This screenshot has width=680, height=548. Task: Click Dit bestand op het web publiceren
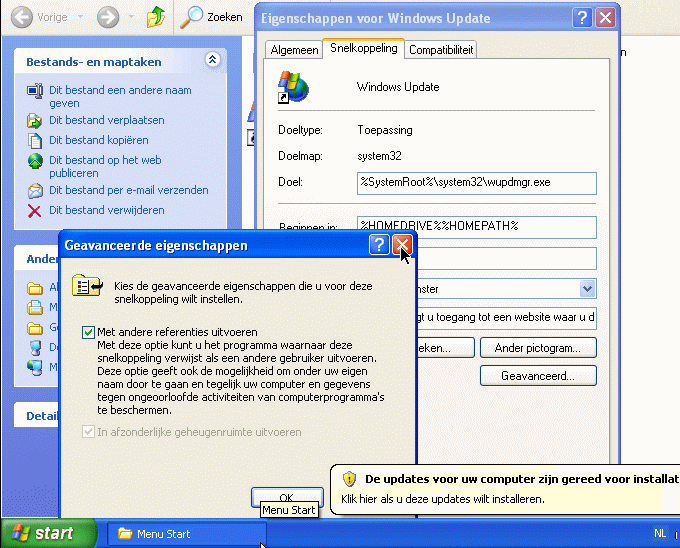pos(105,166)
